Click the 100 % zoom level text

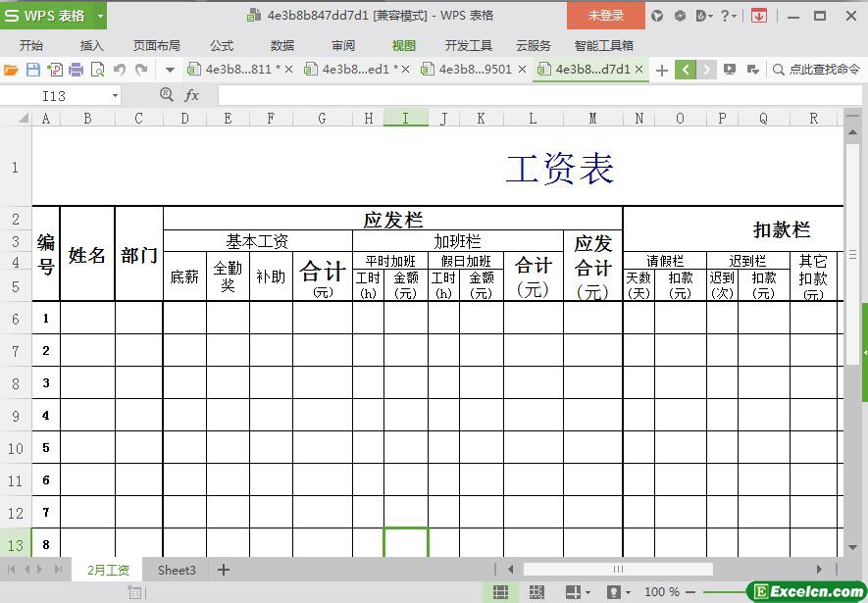pyautogui.click(x=661, y=592)
